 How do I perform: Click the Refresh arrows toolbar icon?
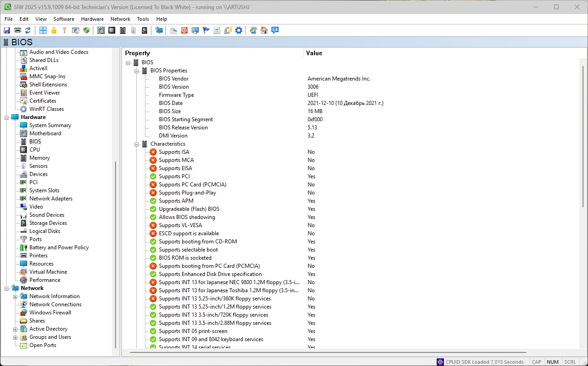click(x=28, y=30)
